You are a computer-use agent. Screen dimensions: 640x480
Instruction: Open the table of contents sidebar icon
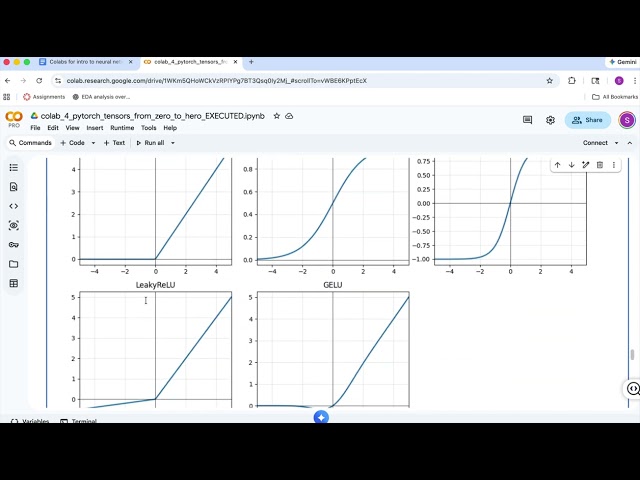point(13,167)
